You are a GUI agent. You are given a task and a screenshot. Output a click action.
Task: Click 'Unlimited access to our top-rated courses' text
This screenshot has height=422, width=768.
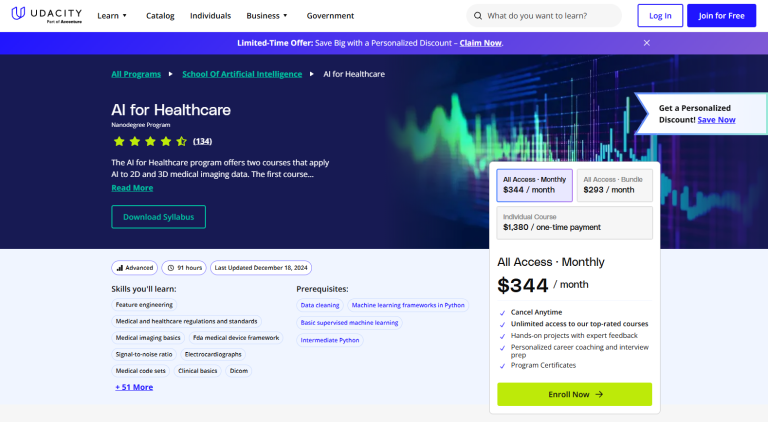click(579, 324)
